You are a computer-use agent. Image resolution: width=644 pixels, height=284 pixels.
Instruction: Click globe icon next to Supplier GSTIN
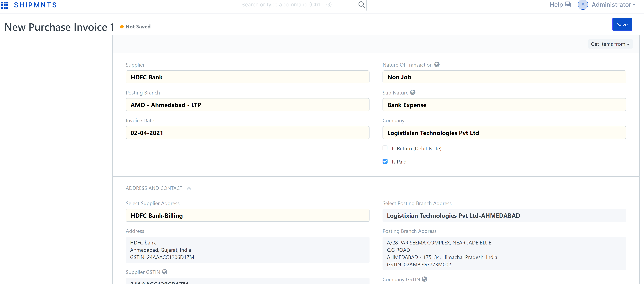(x=165, y=272)
